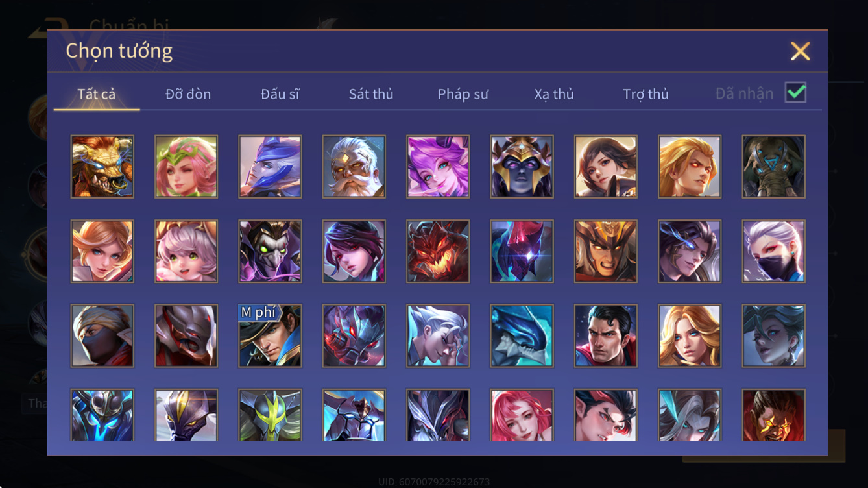Select the green-eyed dark jester hero

tap(270, 251)
